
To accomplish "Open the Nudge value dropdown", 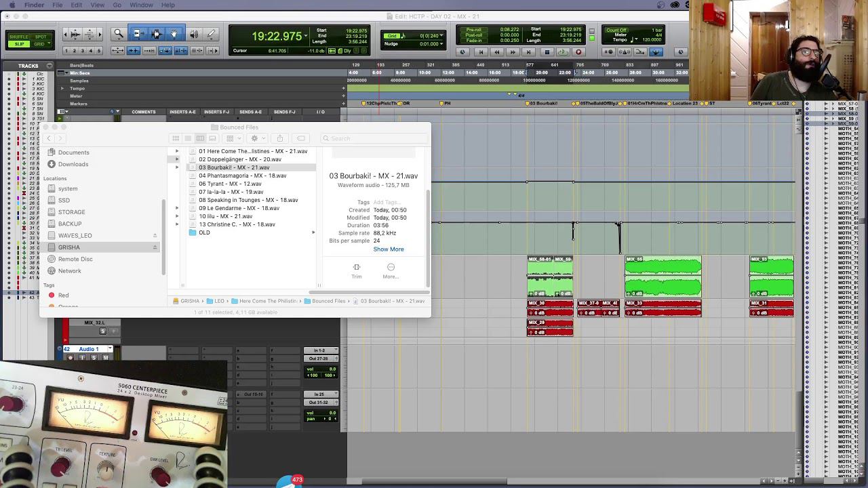I will tap(441, 44).
